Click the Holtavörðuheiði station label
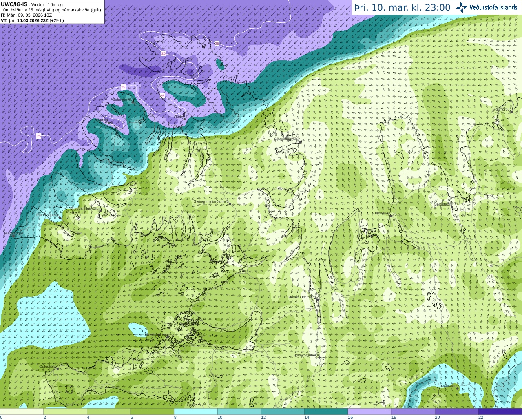Viewport: 522px width, 420px height. pos(306,355)
